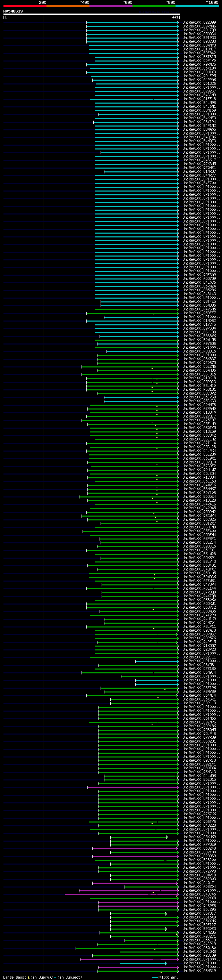Select hit label UniRef100_B9GSW3
This screenshot has width=222, height=980.
coord(199,41)
